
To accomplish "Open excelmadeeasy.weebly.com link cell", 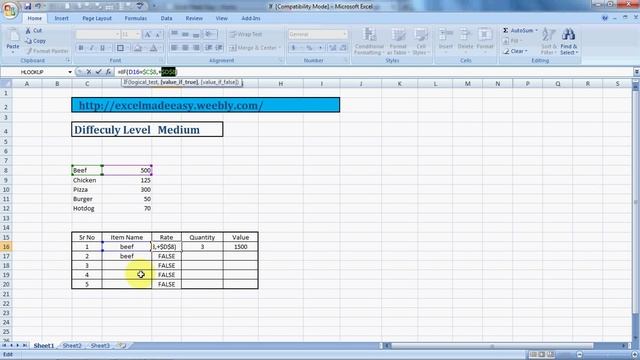I will coord(205,105).
